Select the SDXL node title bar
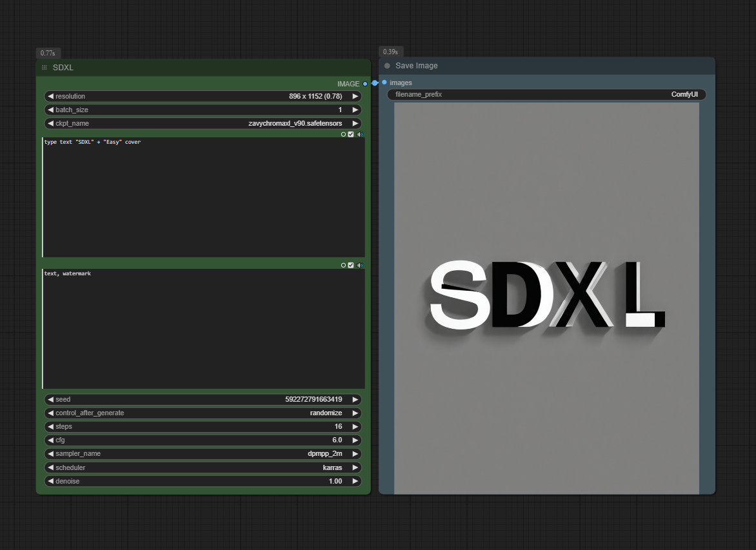Image resolution: width=756 pixels, height=550 pixels. coord(203,68)
